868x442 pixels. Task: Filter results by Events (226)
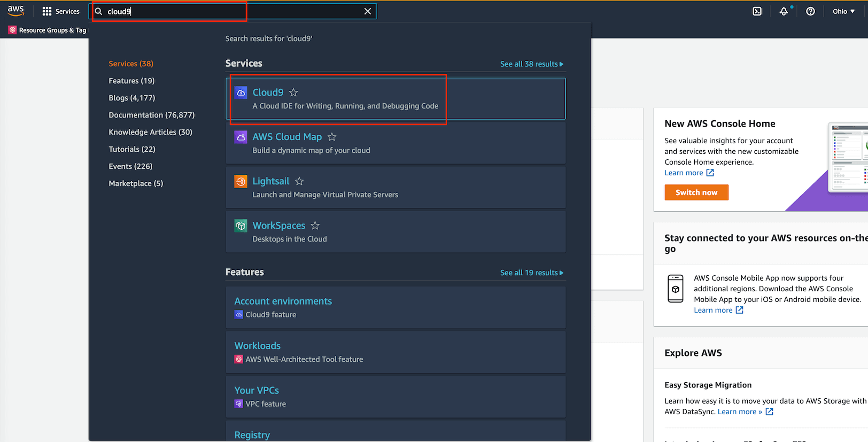click(x=130, y=166)
